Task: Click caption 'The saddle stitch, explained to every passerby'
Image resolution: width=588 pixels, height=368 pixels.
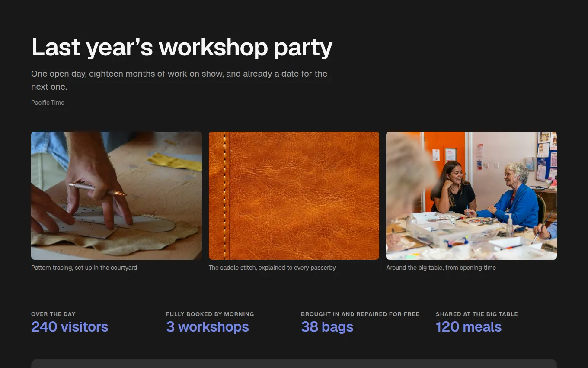Action: 272,268
